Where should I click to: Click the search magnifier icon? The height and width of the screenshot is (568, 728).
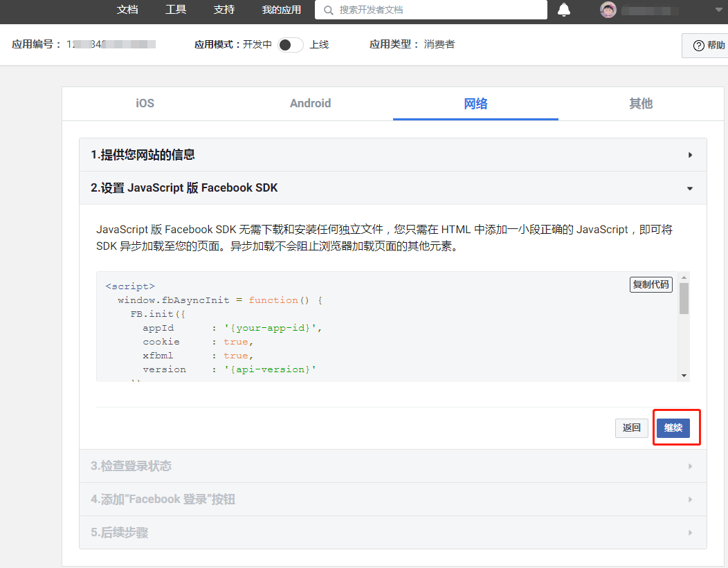(328, 10)
